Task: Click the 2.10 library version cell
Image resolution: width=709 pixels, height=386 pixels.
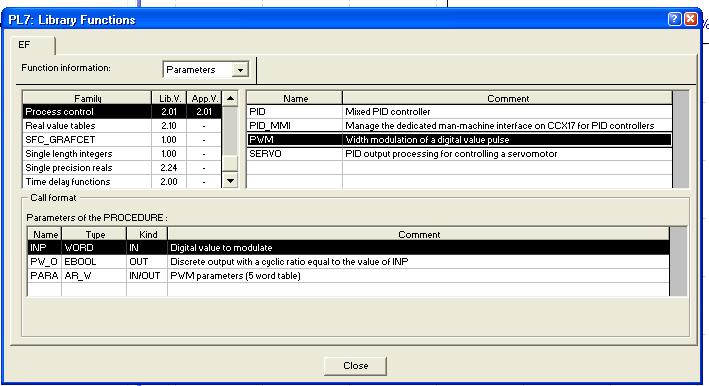Action: tap(169, 126)
